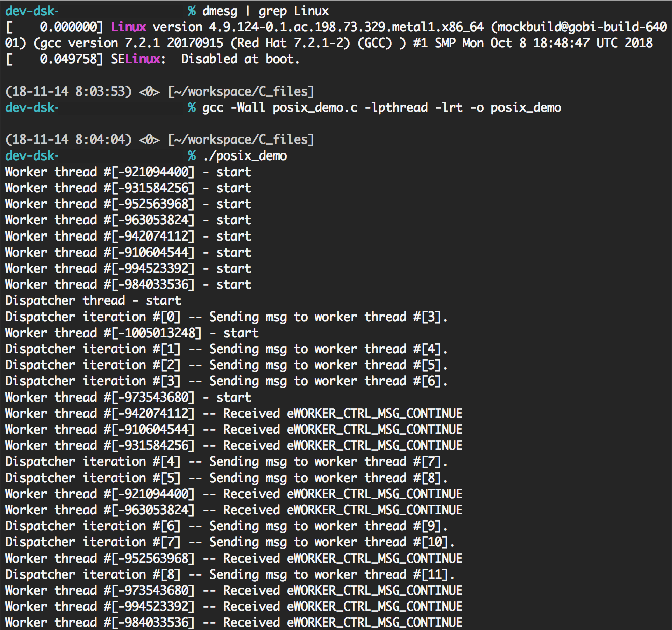Image resolution: width=672 pixels, height=630 pixels.
Task: Click the 'dmesg | grep Linux' command text
Action: [265, 11]
